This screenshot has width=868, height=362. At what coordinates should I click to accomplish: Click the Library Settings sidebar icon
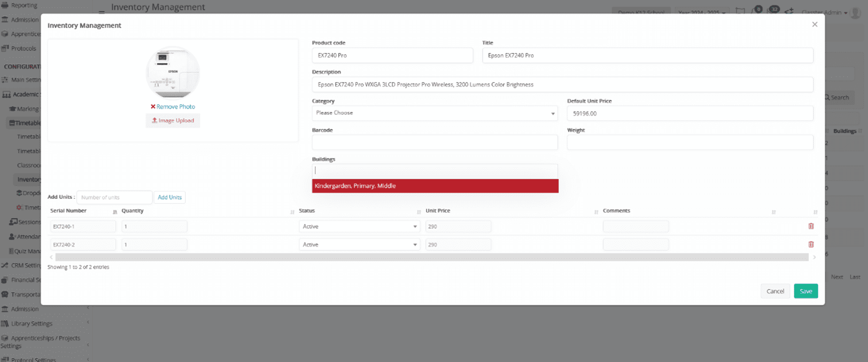tap(5, 324)
